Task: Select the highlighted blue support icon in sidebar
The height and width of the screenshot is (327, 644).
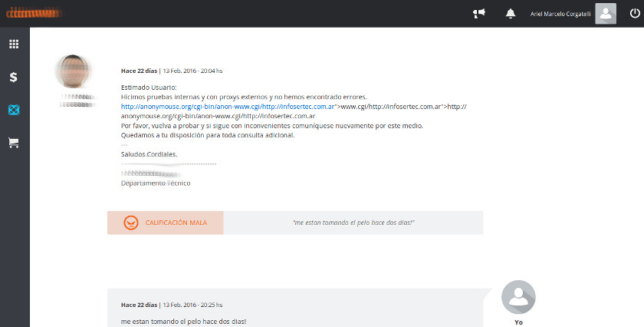Action: coord(14,110)
